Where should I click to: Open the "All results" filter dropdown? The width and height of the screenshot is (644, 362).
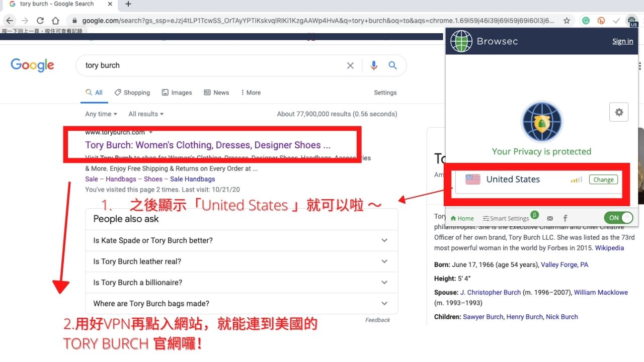[x=146, y=114]
